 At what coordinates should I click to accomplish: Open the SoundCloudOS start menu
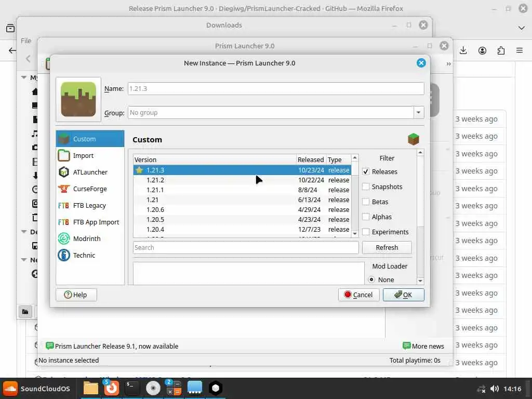[37, 389]
